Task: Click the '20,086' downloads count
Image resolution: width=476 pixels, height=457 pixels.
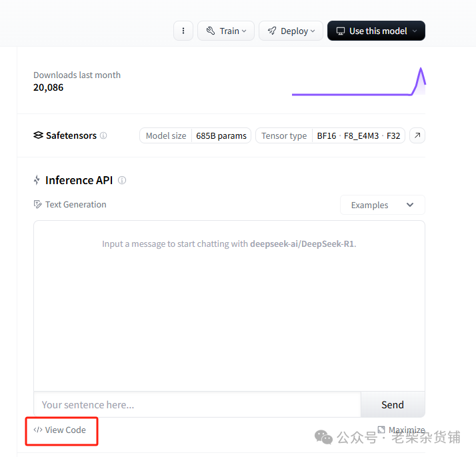Action: click(x=48, y=87)
